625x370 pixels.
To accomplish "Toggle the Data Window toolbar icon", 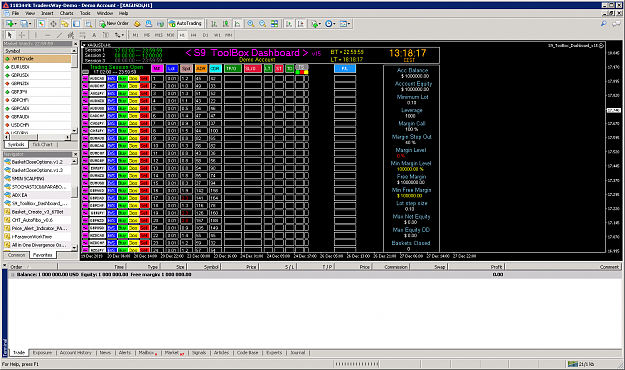I will (x=53, y=24).
